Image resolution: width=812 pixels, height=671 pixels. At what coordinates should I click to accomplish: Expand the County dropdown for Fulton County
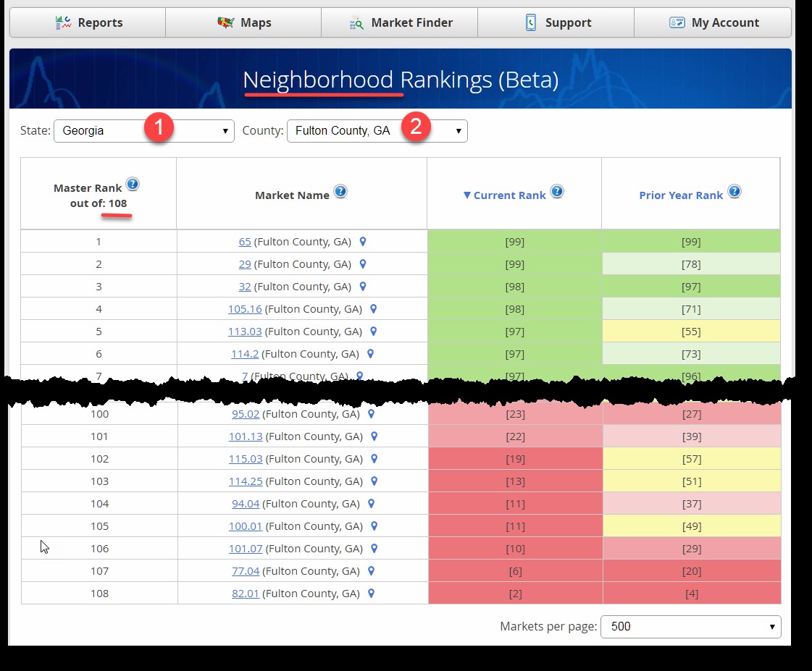pos(377,131)
